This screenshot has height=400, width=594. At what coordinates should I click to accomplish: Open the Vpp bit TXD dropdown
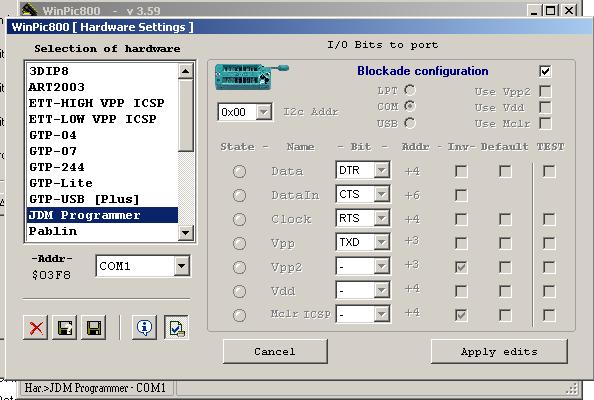click(381, 242)
